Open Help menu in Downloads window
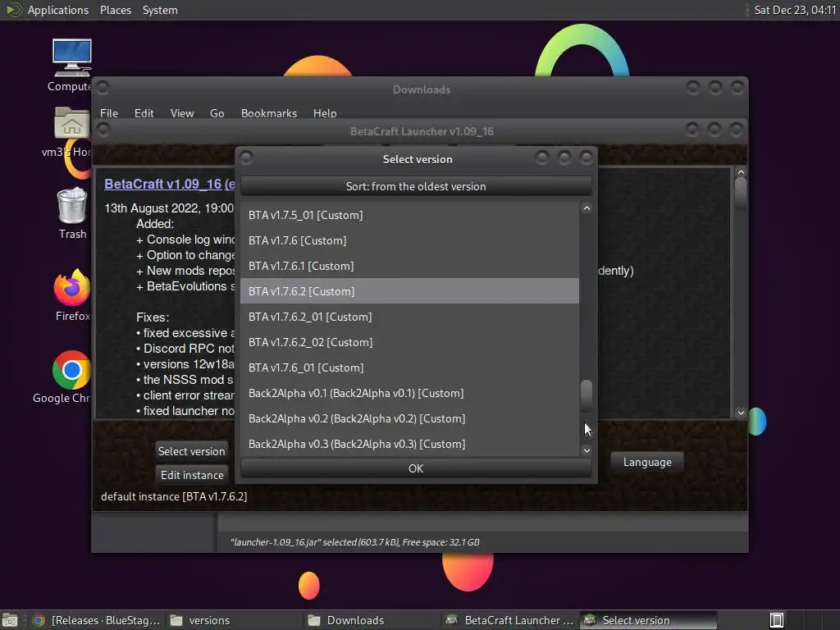 point(325,113)
